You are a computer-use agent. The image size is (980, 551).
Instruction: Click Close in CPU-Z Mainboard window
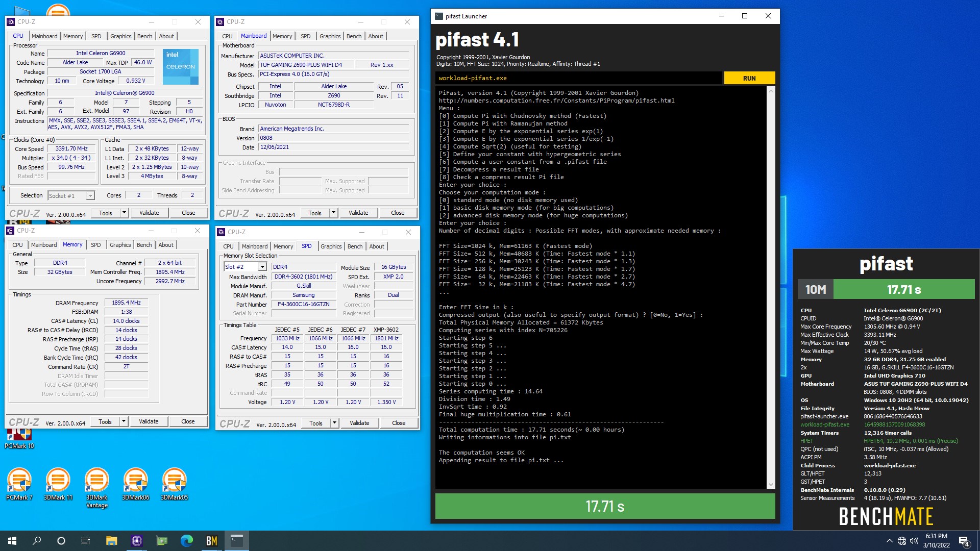coord(398,213)
